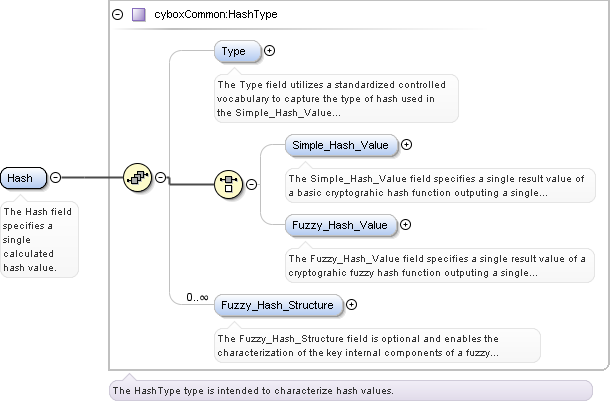Screen dimensions: 611x404
Task: Expand the Fuzzy_Hash_Structure element
Action: click(x=351, y=304)
